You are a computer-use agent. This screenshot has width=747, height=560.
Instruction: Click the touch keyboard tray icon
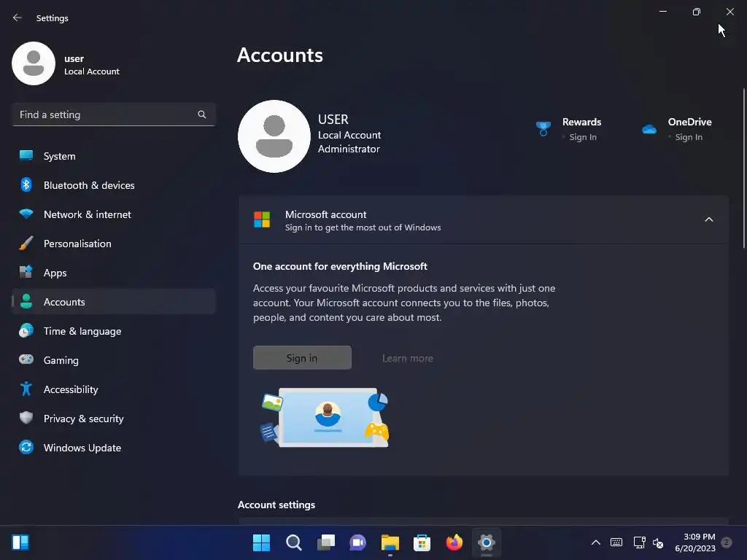[616, 542]
